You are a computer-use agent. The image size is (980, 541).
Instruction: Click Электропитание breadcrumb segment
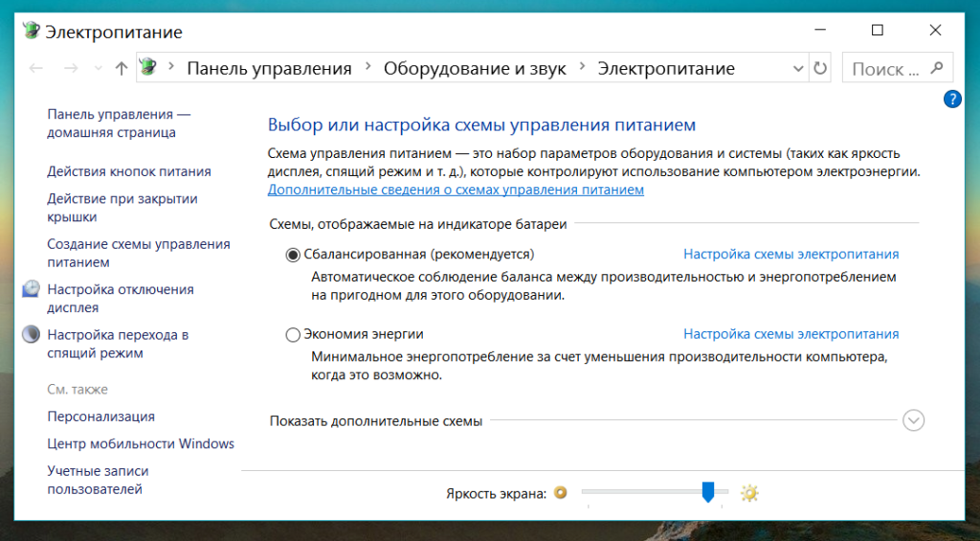click(666, 68)
